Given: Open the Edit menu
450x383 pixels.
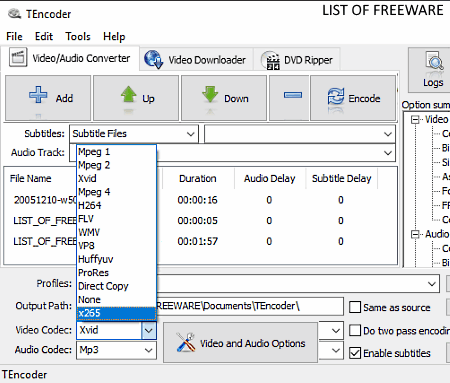Looking at the screenshot, I should click(44, 36).
